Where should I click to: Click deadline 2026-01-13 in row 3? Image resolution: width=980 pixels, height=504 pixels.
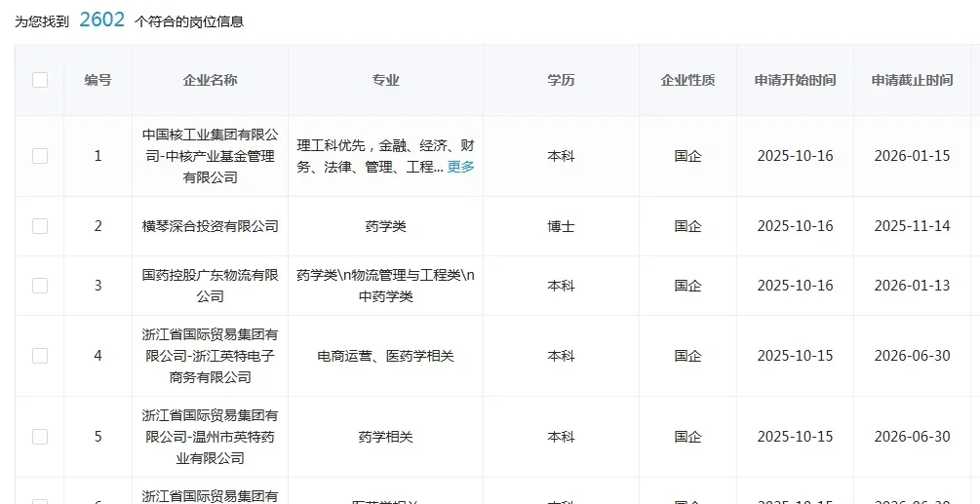pyautogui.click(x=912, y=286)
